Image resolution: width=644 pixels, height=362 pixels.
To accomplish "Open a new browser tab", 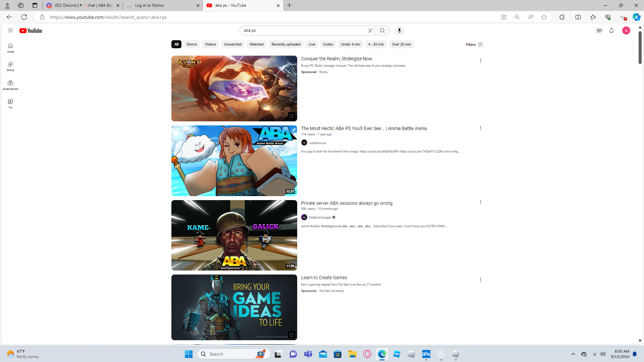I will (x=289, y=5).
